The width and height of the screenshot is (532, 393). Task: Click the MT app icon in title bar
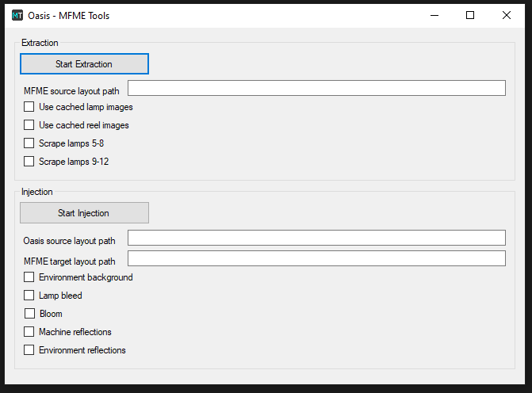click(17, 15)
